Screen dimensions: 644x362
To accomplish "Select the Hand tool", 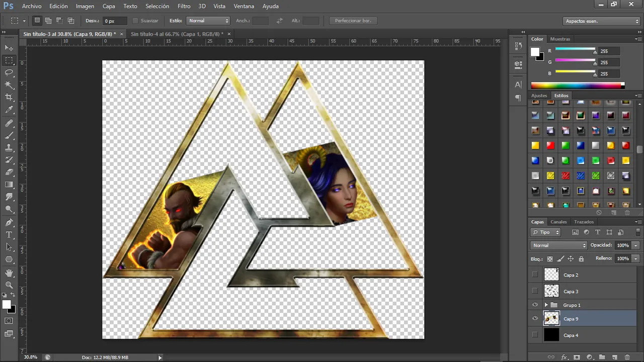I will 9,273.
